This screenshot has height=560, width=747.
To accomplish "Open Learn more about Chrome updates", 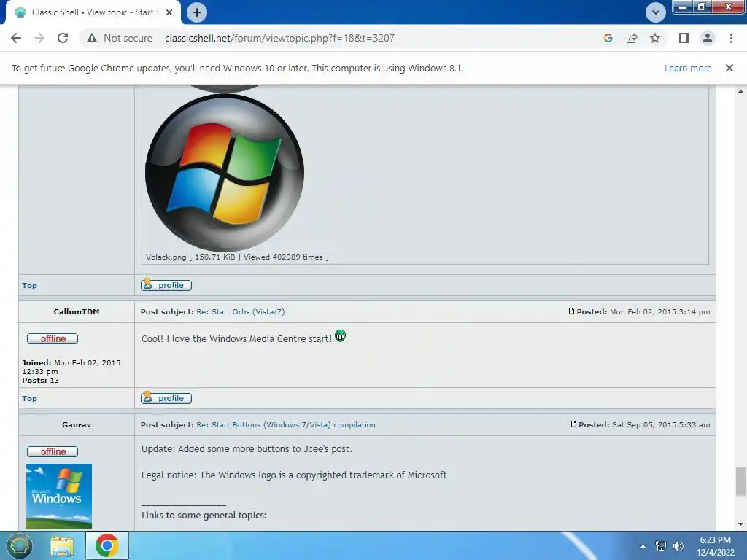I will coord(688,68).
